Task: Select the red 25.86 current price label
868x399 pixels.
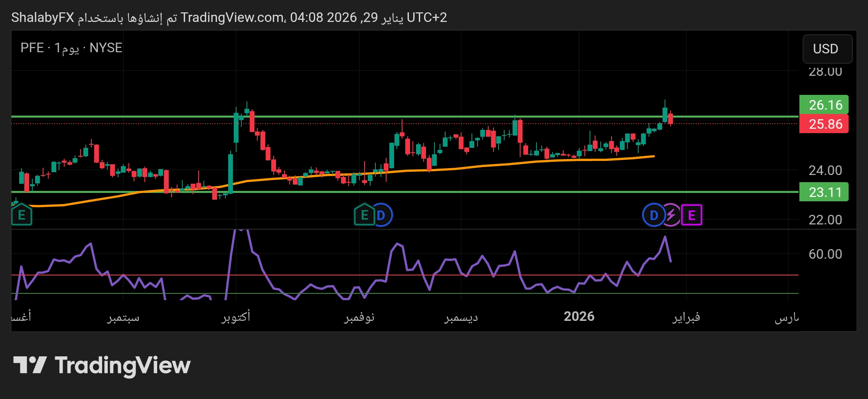Action: click(824, 124)
